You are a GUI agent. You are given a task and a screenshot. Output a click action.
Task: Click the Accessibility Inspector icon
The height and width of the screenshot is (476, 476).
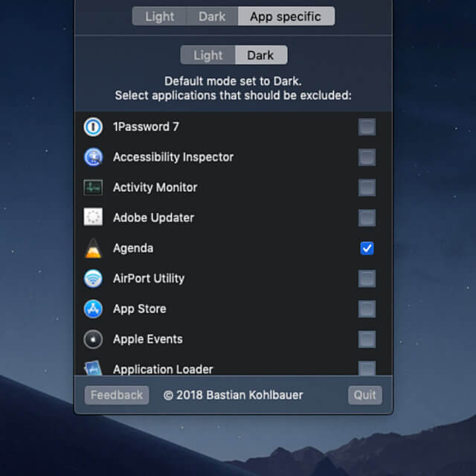(x=93, y=157)
